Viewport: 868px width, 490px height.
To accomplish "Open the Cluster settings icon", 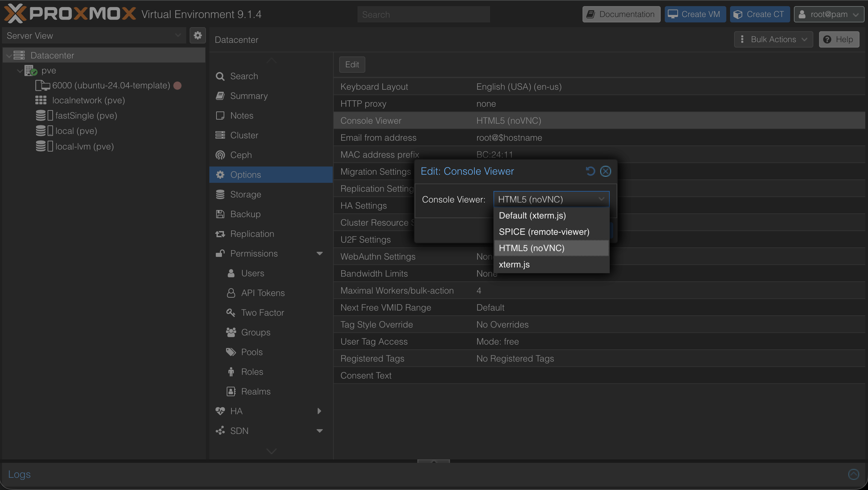I will pos(220,135).
